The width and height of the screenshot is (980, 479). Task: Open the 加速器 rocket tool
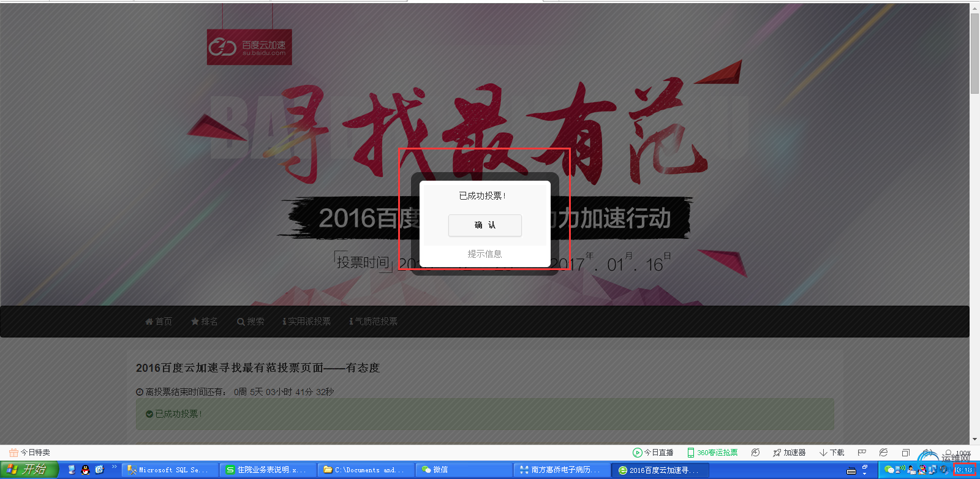coord(790,453)
